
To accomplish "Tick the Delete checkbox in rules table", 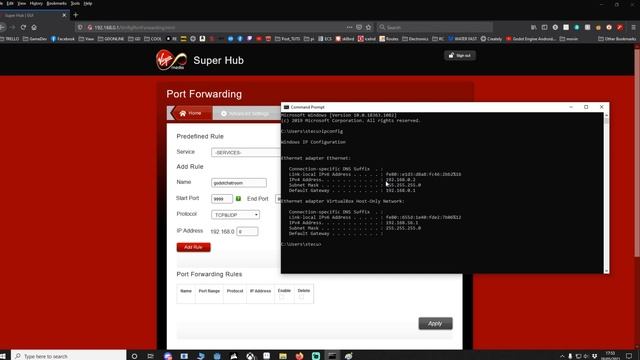I will point(301,297).
